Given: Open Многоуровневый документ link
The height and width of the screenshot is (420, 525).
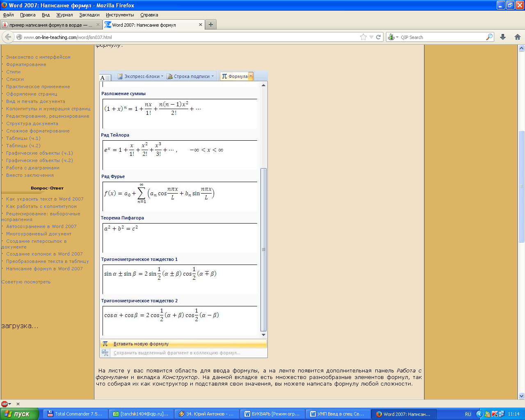Looking at the screenshot, I should (39, 234).
